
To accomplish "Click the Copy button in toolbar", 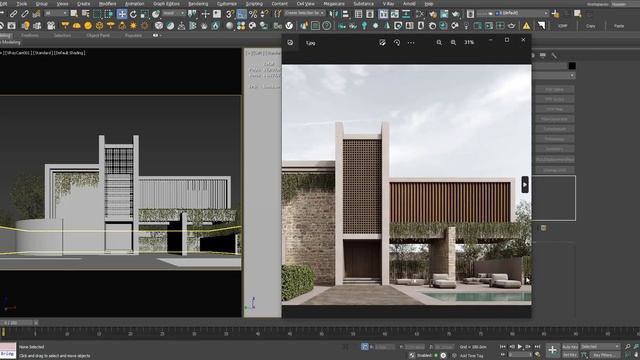I will 591,26.
